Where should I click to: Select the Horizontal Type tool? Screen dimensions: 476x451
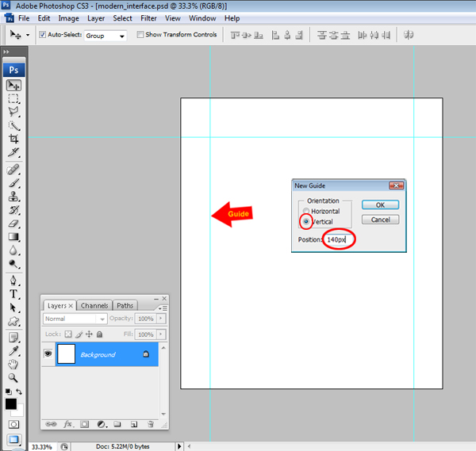click(13, 294)
